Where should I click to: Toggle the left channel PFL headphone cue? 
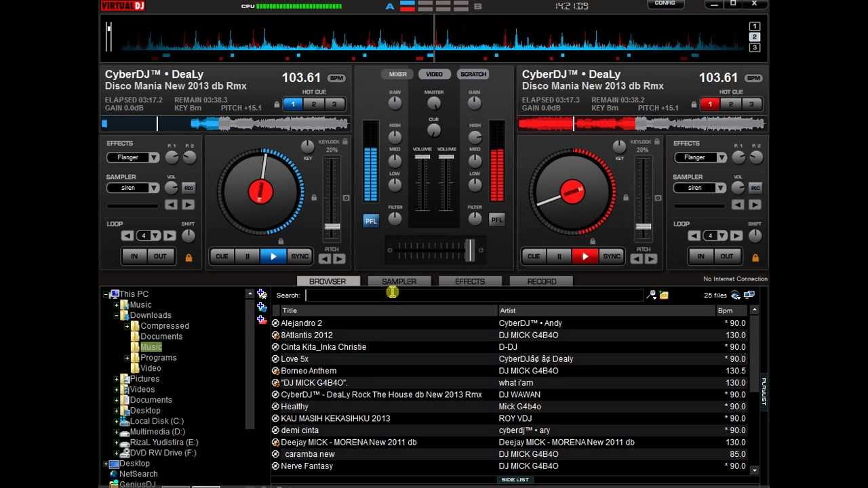coord(371,220)
